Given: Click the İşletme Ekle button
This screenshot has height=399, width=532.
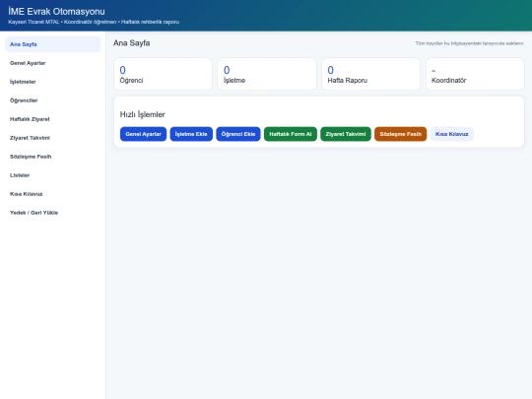Looking at the screenshot, I should pyautogui.click(x=191, y=134).
